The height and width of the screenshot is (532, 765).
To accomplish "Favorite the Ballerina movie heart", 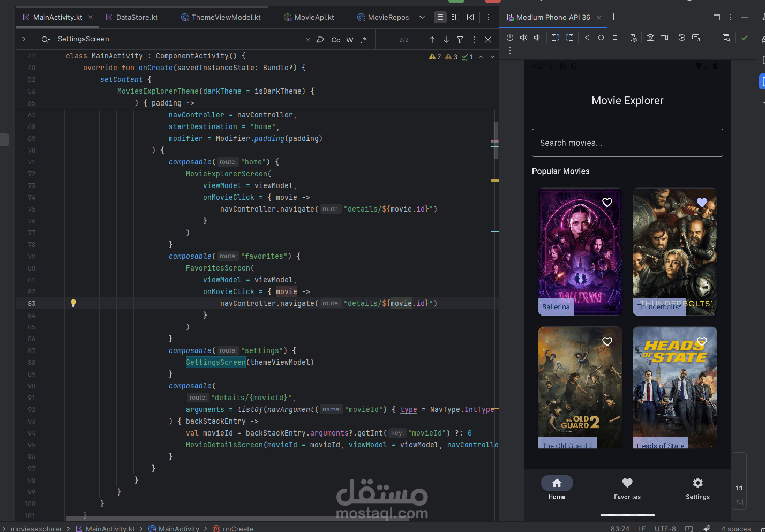I will pos(607,203).
